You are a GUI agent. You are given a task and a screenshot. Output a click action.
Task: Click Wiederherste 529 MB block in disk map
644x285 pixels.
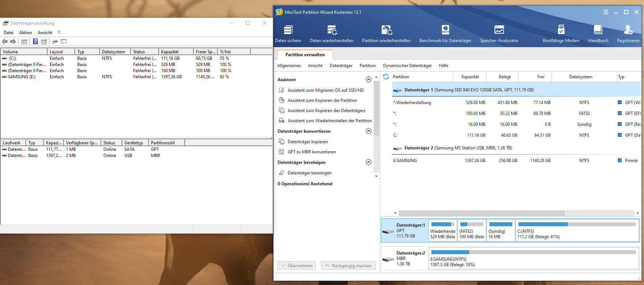click(443, 231)
